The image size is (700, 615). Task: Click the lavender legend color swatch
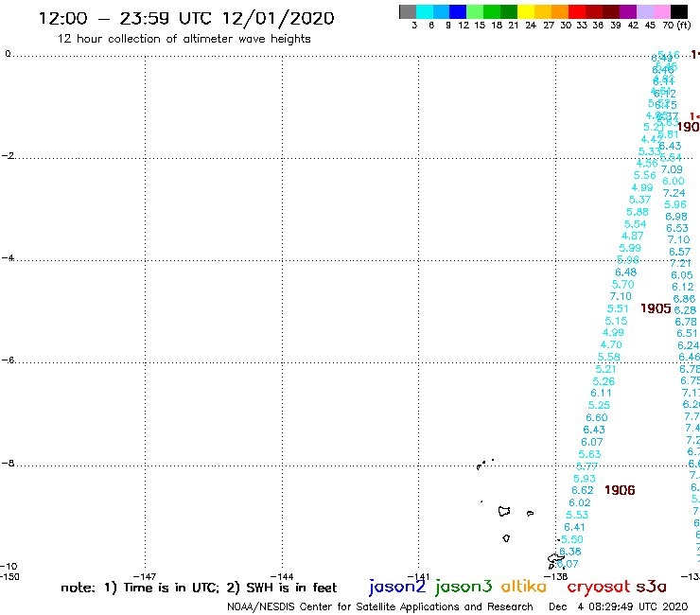pos(645,11)
